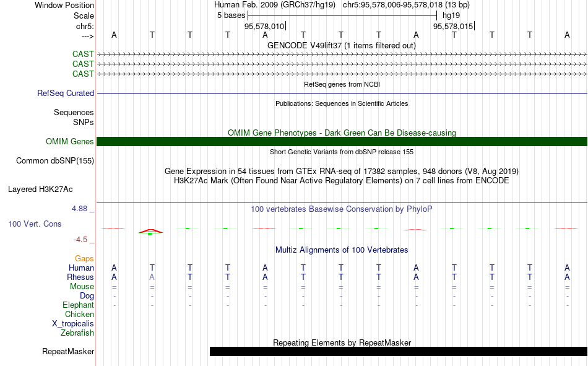Click the red PhyloP peak in the conservation track
This screenshot has width=588, height=366.
click(x=151, y=231)
